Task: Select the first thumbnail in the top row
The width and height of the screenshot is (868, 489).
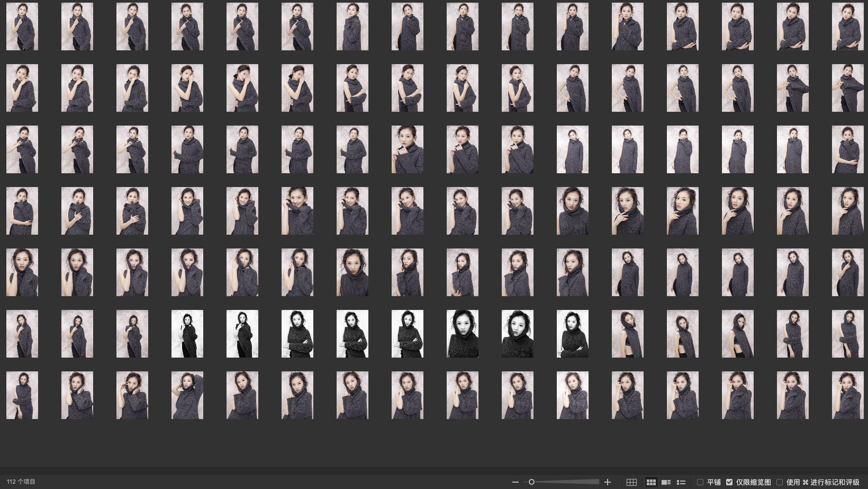Action: click(22, 26)
